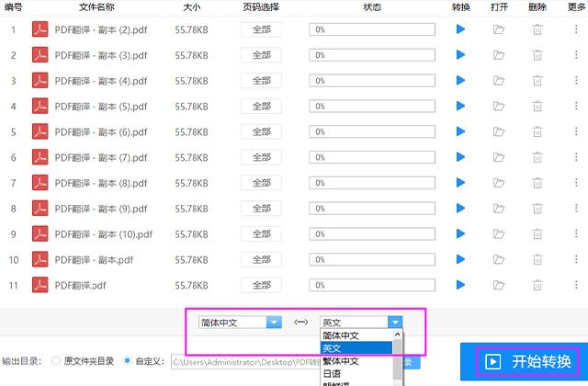Choose 英文 in target language list
588x386 pixels.
[x=356, y=348]
